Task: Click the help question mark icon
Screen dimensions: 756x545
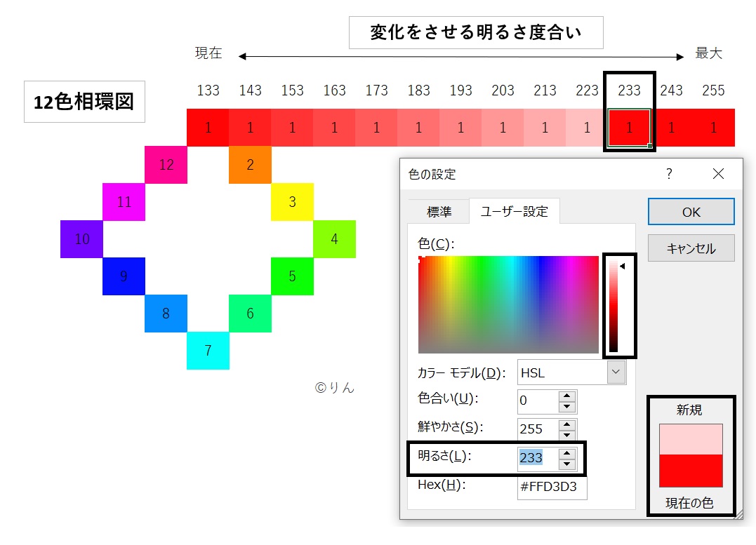Action: click(669, 173)
